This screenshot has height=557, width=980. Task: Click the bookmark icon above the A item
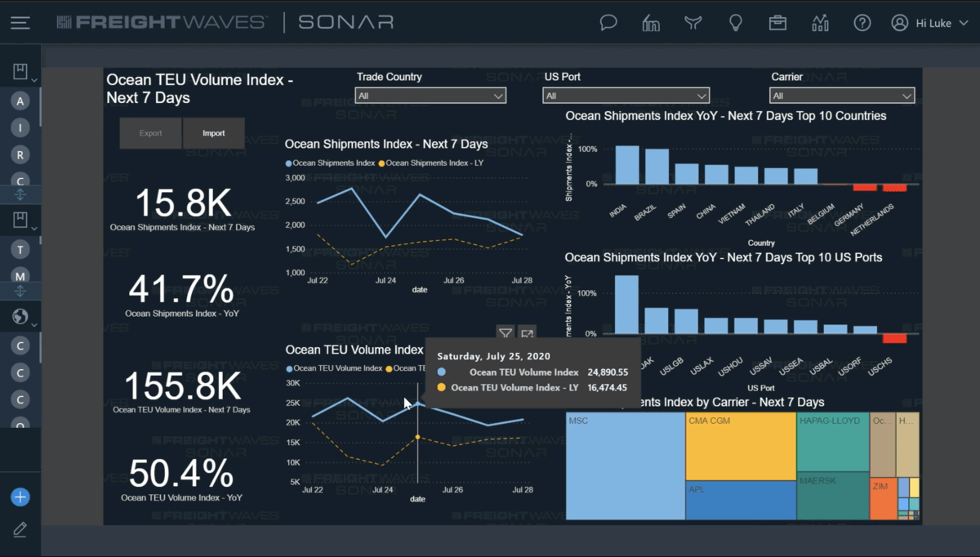[20, 72]
